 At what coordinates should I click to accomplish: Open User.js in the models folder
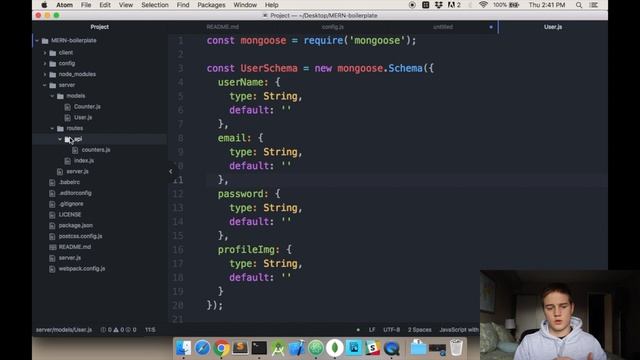pyautogui.click(x=83, y=118)
